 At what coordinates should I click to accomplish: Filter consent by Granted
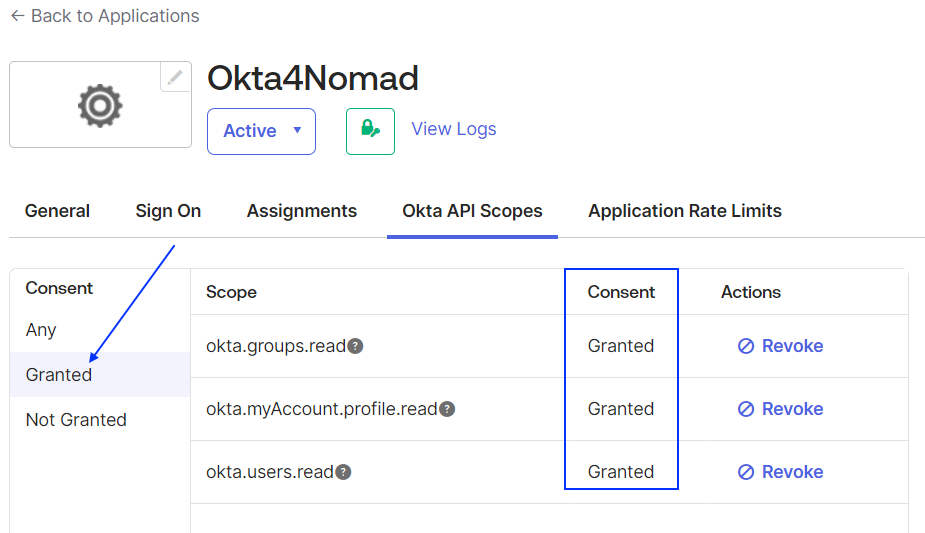click(59, 375)
